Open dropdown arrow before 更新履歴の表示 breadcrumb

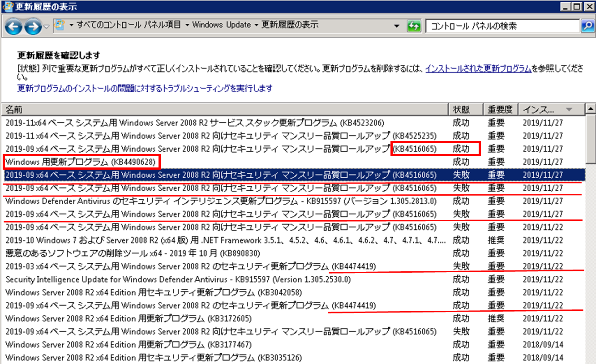click(x=256, y=25)
